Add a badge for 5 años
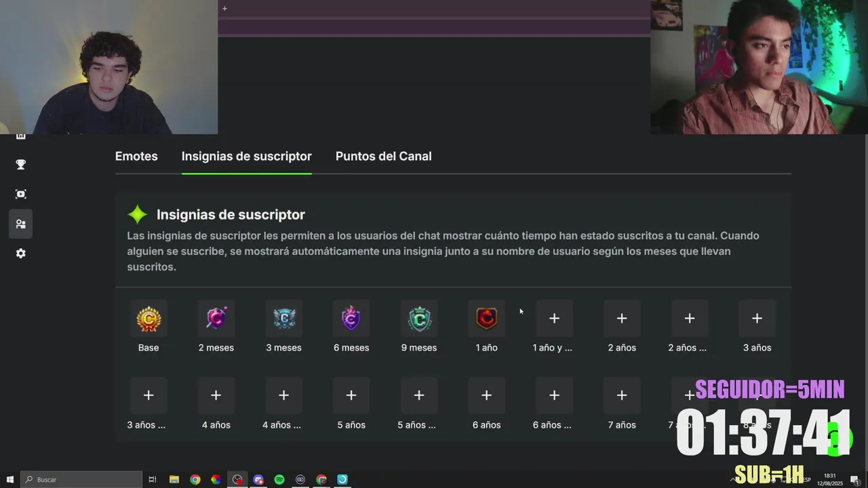 (351, 395)
